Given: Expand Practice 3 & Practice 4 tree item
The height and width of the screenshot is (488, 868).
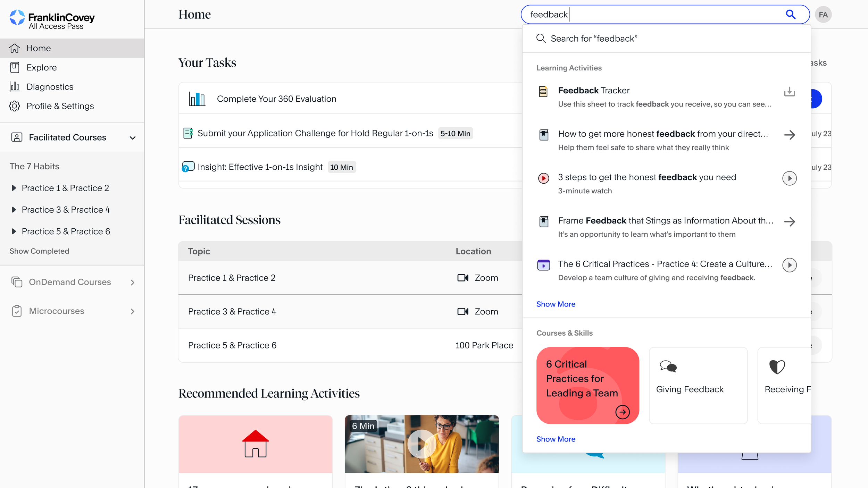Looking at the screenshot, I should [x=14, y=210].
